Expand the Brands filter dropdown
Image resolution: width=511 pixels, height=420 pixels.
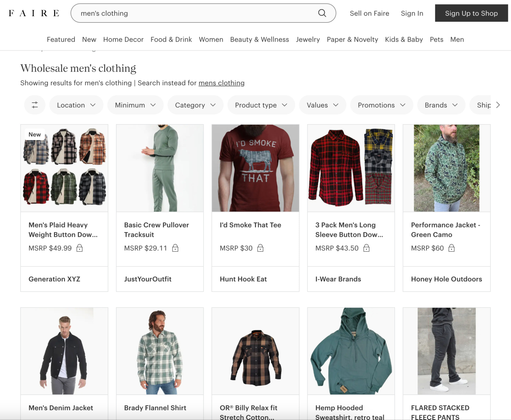441,105
